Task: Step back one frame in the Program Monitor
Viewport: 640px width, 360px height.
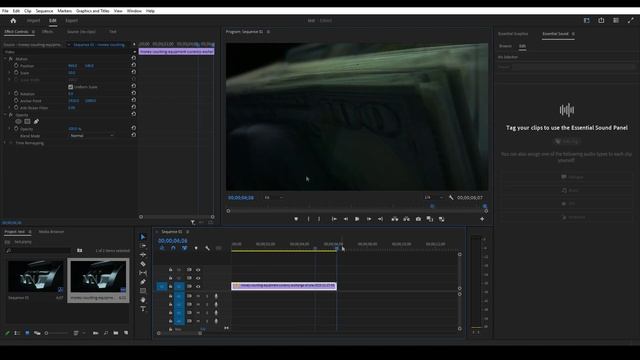Action: [346, 219]
